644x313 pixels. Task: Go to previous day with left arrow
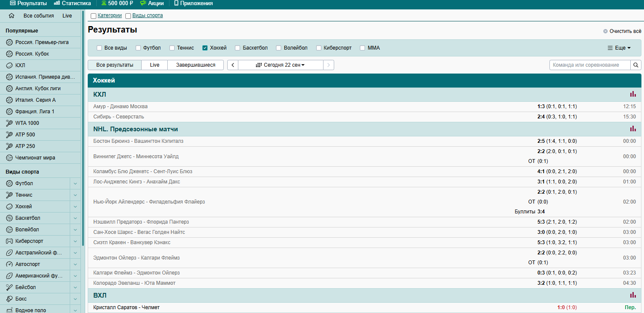(233, 65)
